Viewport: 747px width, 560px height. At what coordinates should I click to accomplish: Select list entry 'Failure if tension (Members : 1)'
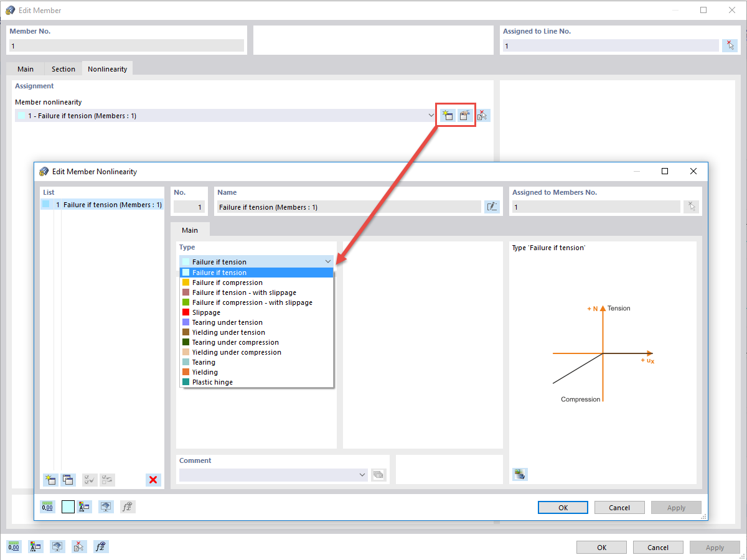pos(102,205)
